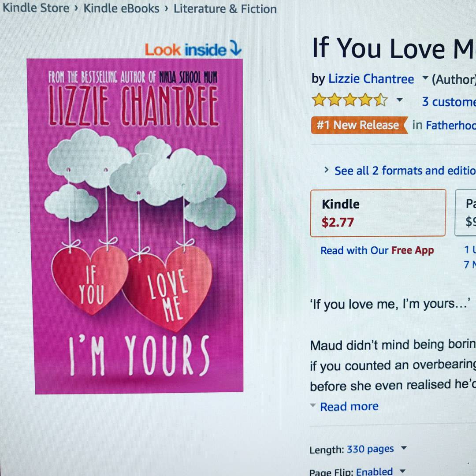
Task: Open Lizzie Chantree author page
Action: 371,79
